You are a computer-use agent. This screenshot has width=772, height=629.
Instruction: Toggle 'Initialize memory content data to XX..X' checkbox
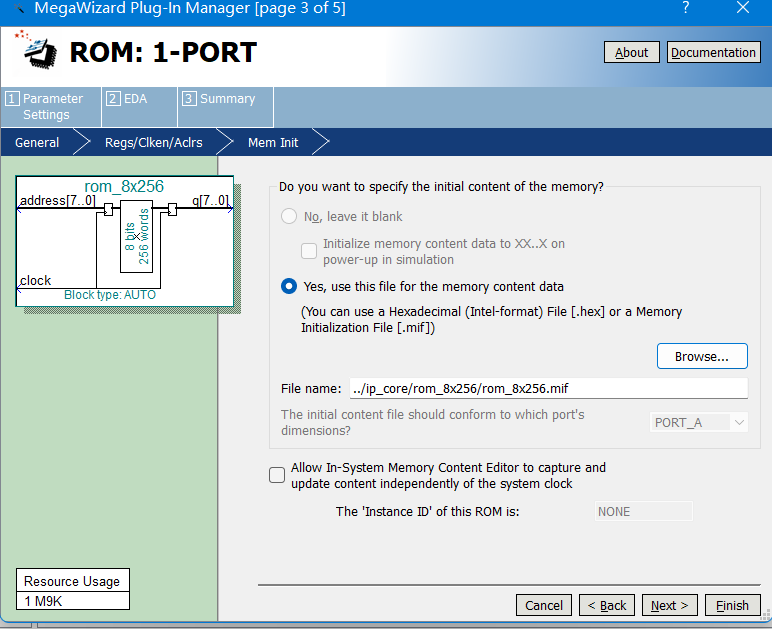pyautogui.click(x=309, y=251)
